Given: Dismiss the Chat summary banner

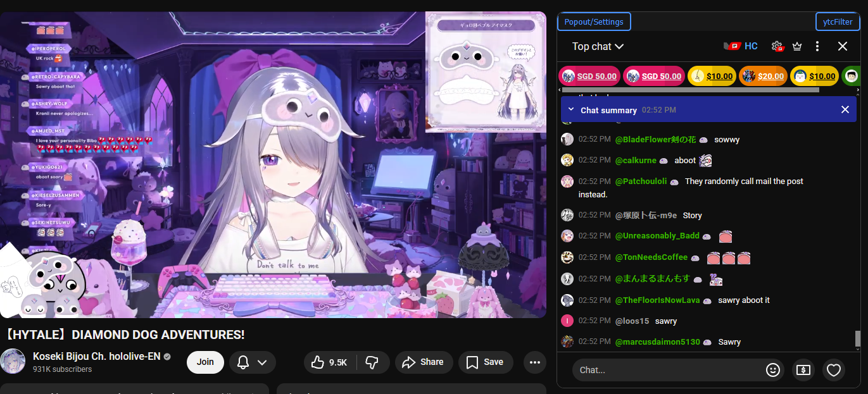Looking at the screenshot, I should click(845, 109).
